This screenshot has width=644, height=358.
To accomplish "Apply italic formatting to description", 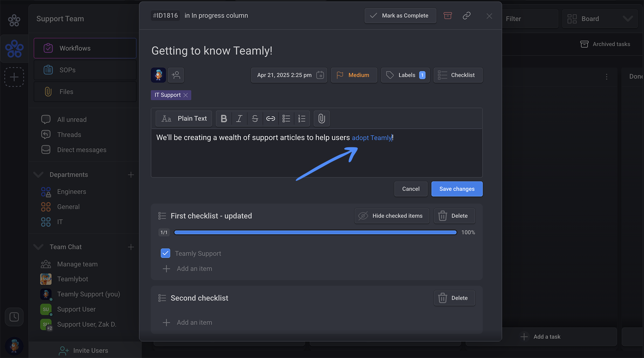I will [x=239, y=119].
